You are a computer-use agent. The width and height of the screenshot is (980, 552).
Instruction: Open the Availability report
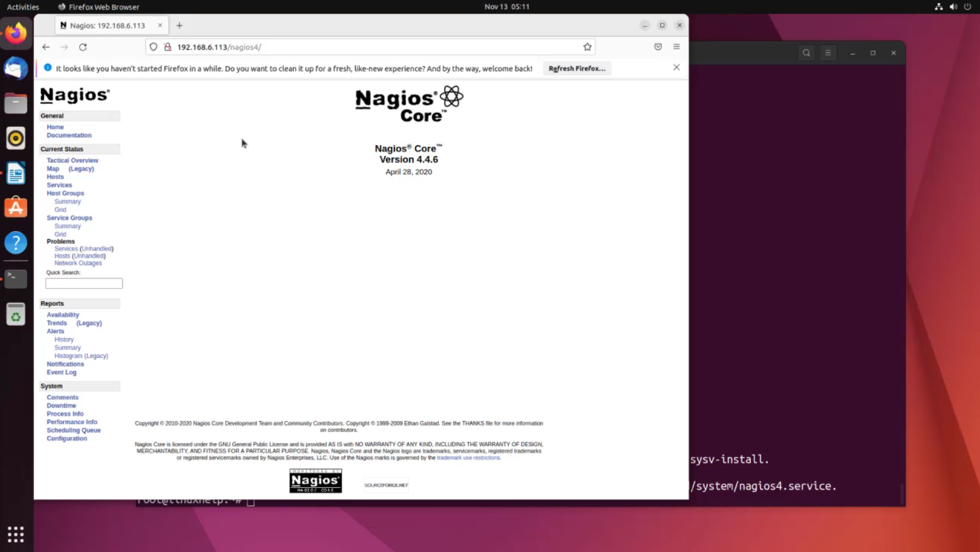tap(63, 315)
